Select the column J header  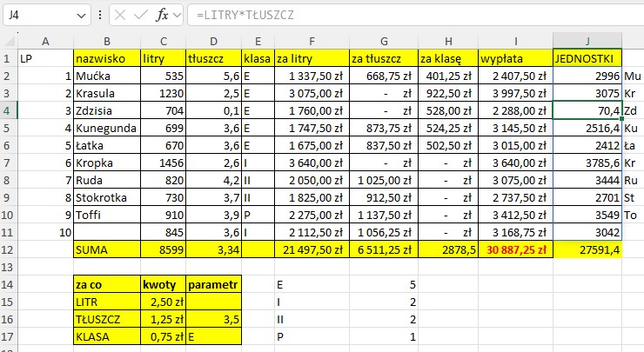(587, 41)
